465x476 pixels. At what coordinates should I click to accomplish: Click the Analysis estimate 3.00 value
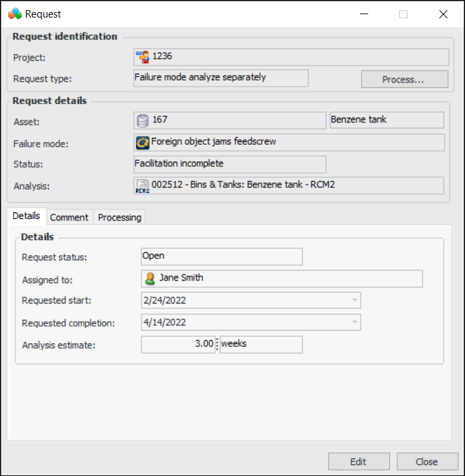click(x=179, y=345)
